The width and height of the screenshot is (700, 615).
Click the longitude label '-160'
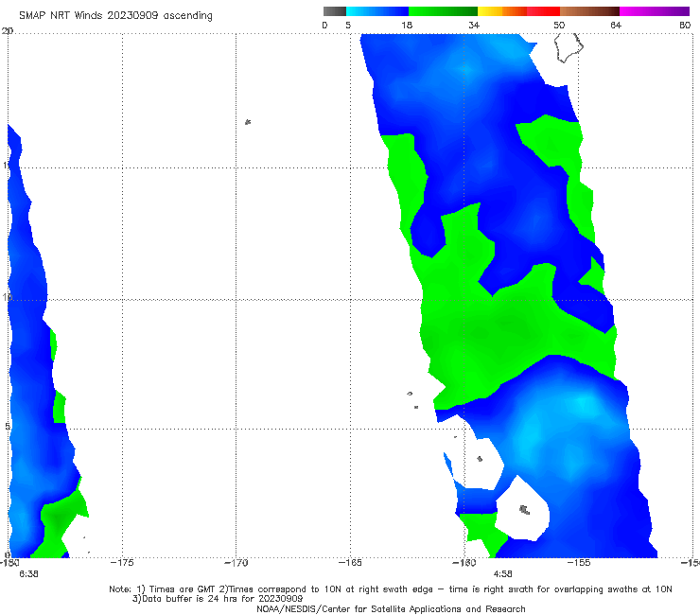coord(464,563)
